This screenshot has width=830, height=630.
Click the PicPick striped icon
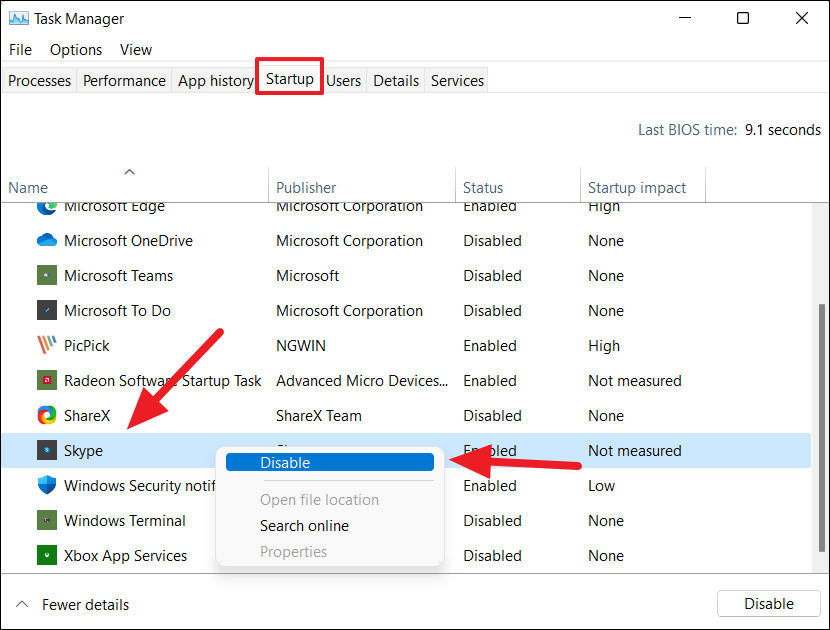click(x=47, y=345)
